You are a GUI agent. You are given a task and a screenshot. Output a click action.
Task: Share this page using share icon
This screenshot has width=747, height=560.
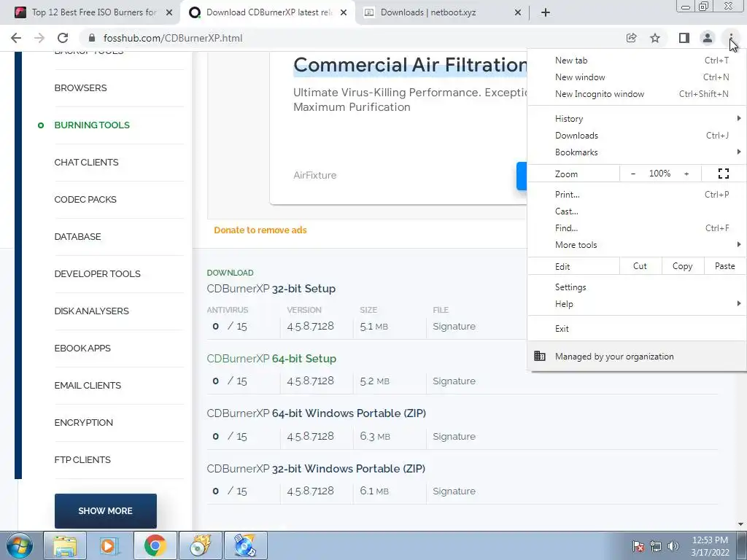pyautogui.click(x=632, y=38)
